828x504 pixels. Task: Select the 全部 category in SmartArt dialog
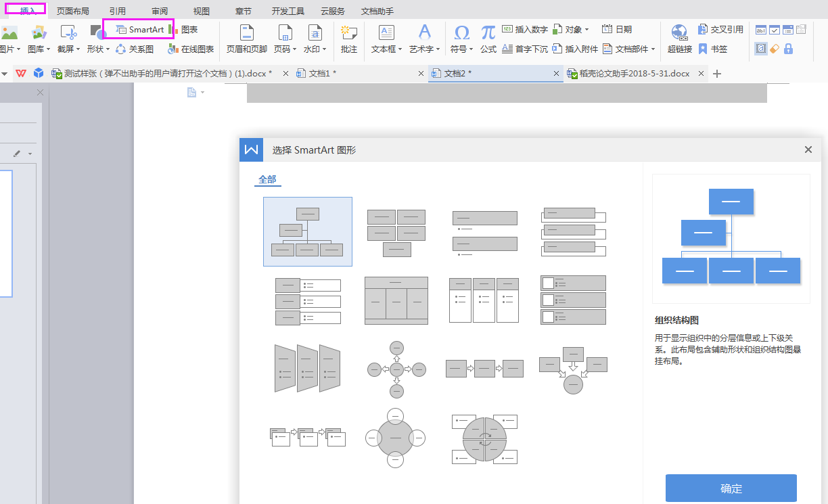(x=267, y=179)
